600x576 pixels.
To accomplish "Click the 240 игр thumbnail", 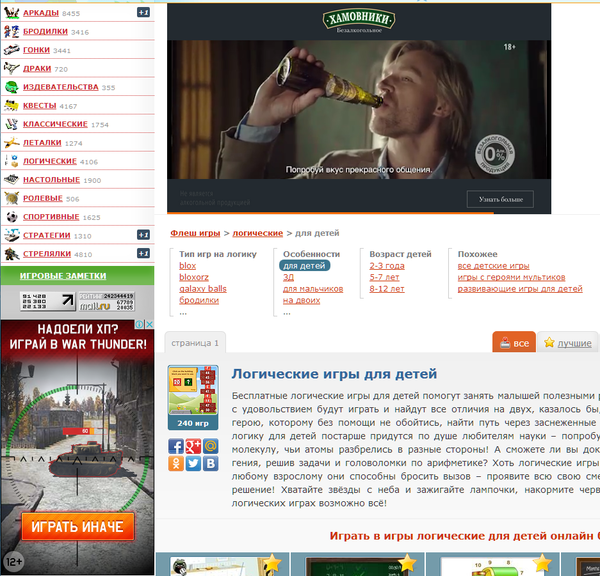I will 193,398.
